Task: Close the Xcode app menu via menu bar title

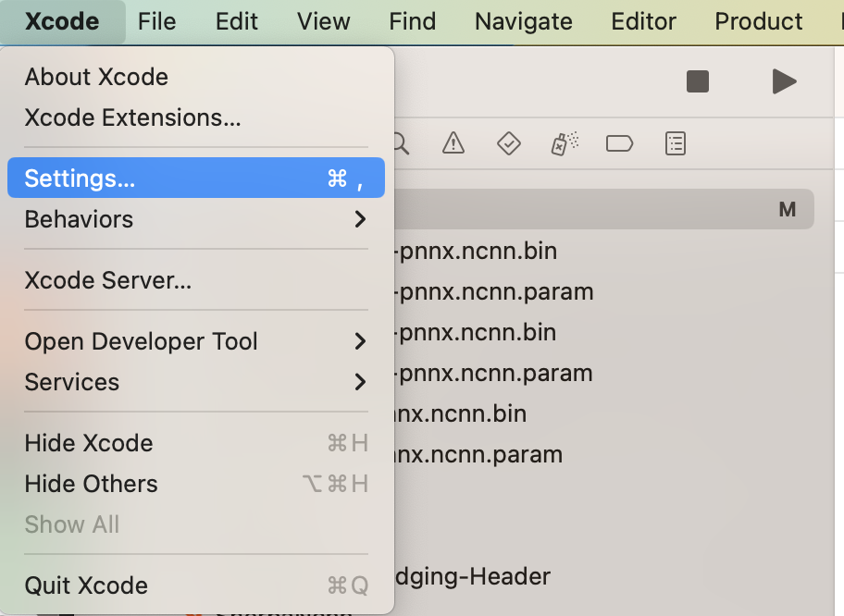Action: click(x=62, y=21)
